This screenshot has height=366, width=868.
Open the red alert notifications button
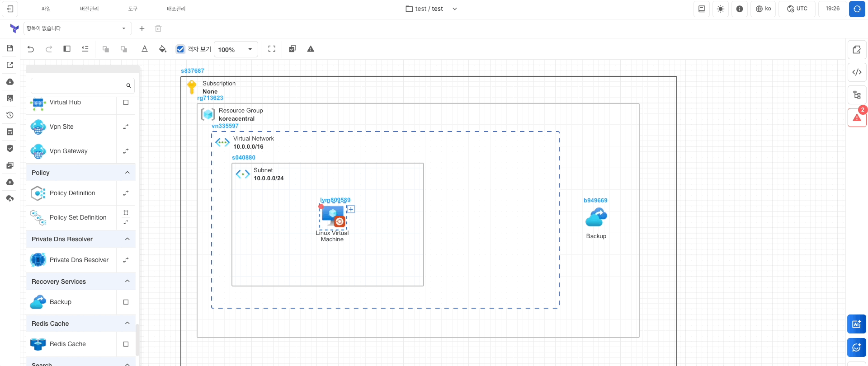857,117
